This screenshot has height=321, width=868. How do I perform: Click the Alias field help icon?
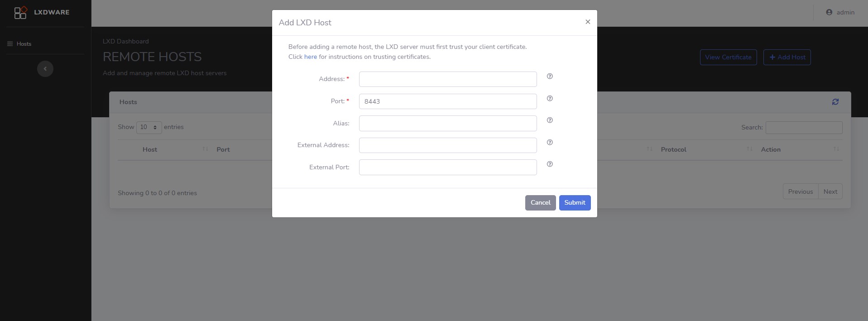point(550,120)
